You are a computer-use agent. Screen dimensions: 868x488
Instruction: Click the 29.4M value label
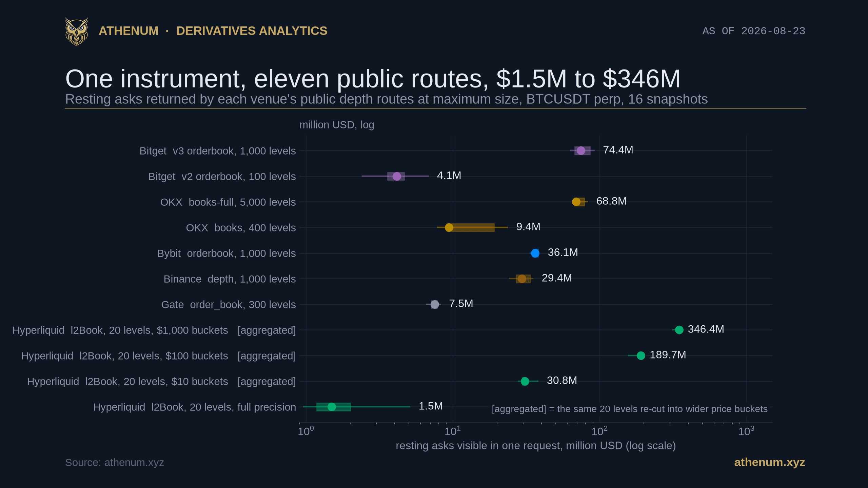click(557, 278)
